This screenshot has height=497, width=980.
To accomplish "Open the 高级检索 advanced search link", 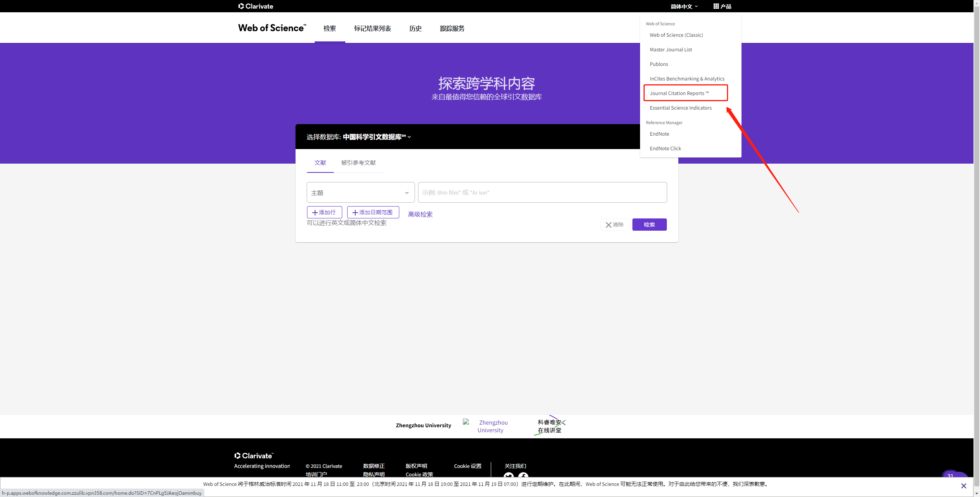I will point(420,214).
